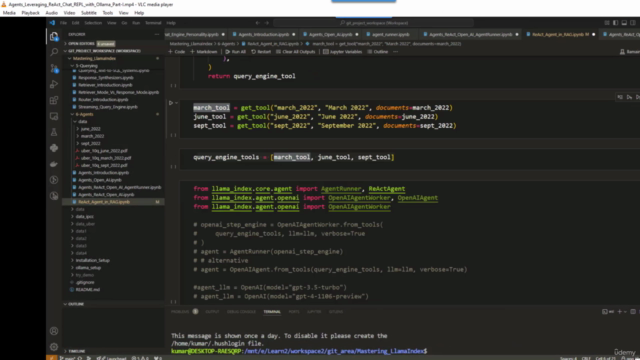This screenshot has height=360, width=640.
Task: Switch to the Debug Console panel tab
Action: 241,312
